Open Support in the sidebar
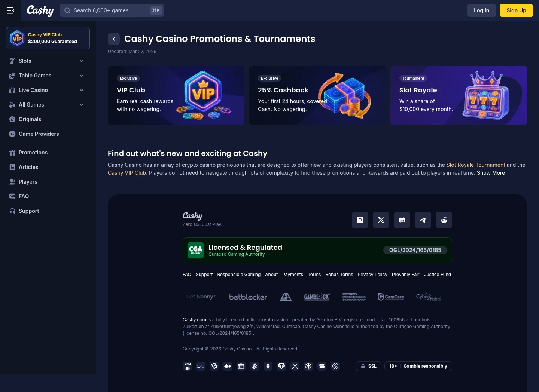Viewport: 539px width, 392px height. click(48, 211)
